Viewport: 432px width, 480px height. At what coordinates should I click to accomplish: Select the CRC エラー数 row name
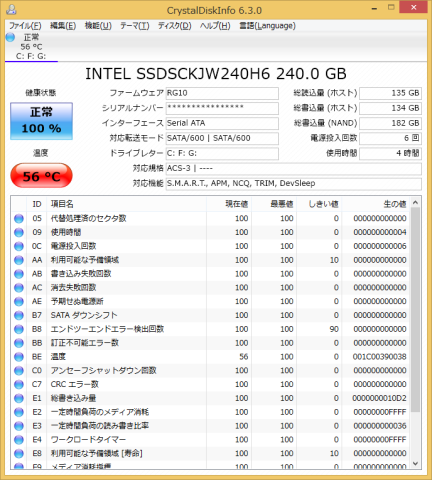(x=75, y=384)
